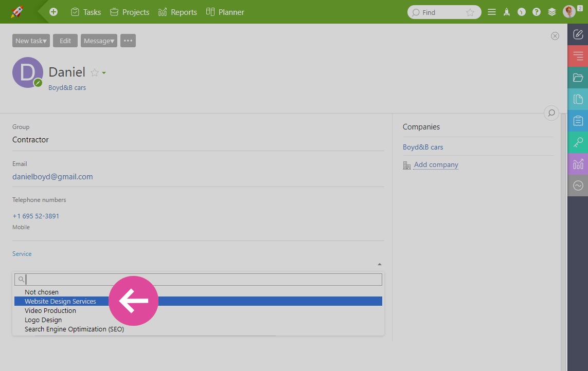Viewport: 588px width, 371px height.
Task: Open the documents copy sidebar icon
Action: tap(578, 99)
